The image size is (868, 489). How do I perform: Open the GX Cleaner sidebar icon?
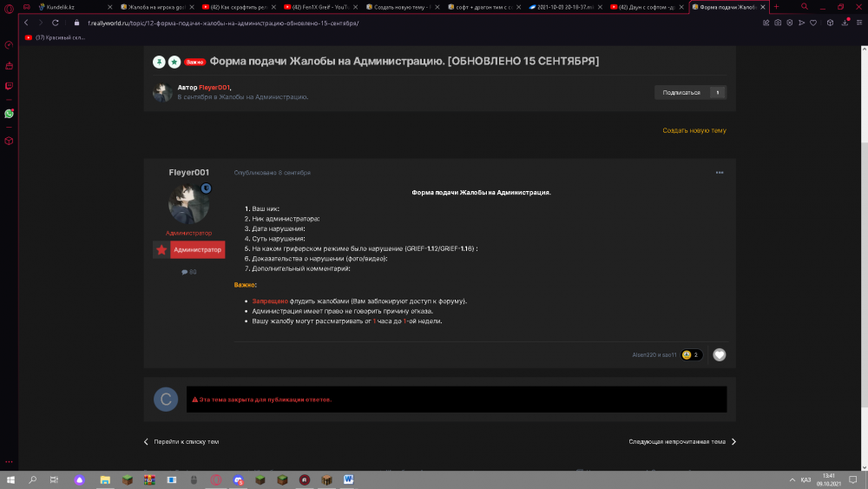click(9, 65)
